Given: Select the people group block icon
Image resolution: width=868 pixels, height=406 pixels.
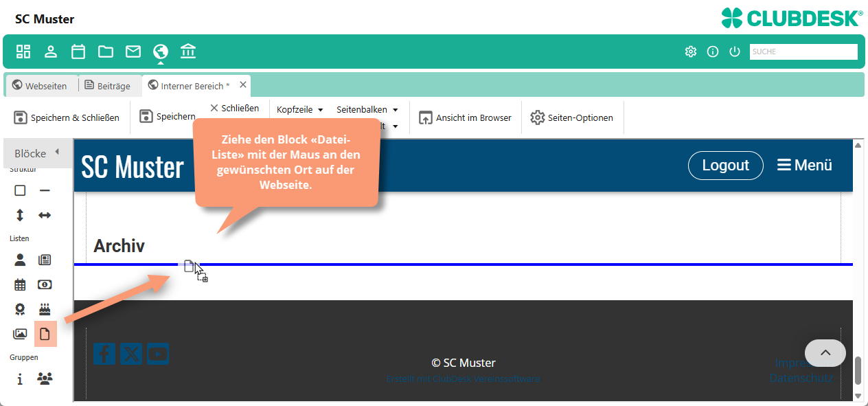Looking at the screenshot, I should tap(45, 379).
